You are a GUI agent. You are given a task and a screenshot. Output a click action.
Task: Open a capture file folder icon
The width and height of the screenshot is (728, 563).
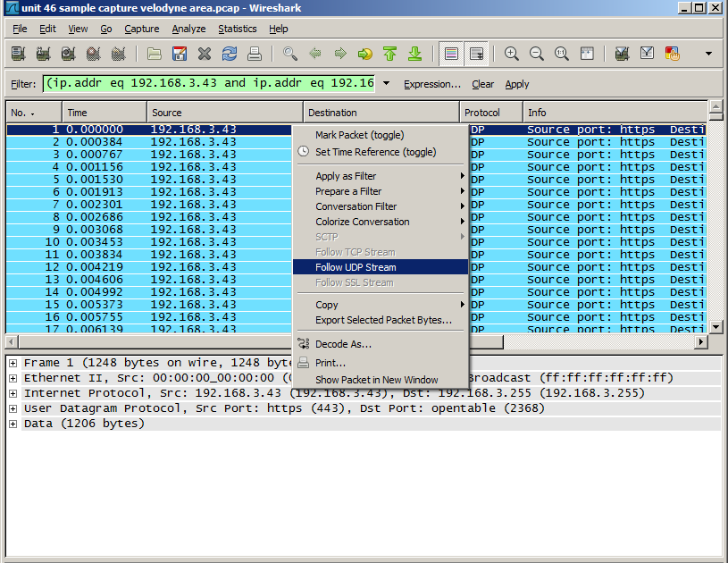[x=155, y=54]
